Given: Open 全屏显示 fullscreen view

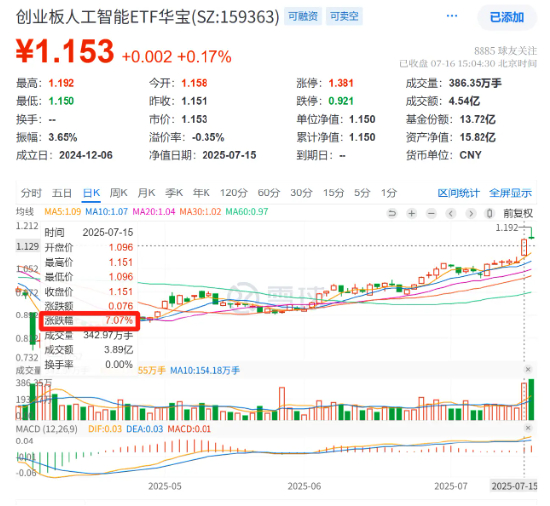Looking at the screenshot, I should coord(510,193).
